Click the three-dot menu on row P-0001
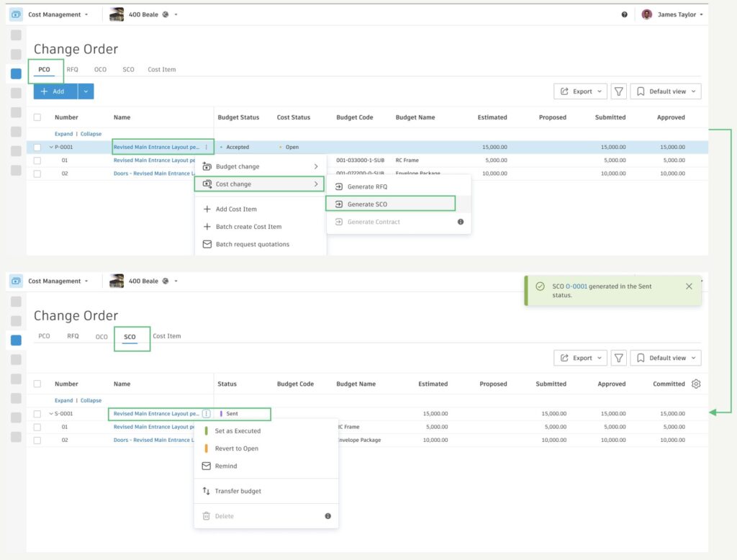The height and width of the screenshot is (560, 737). click(206, 148)
